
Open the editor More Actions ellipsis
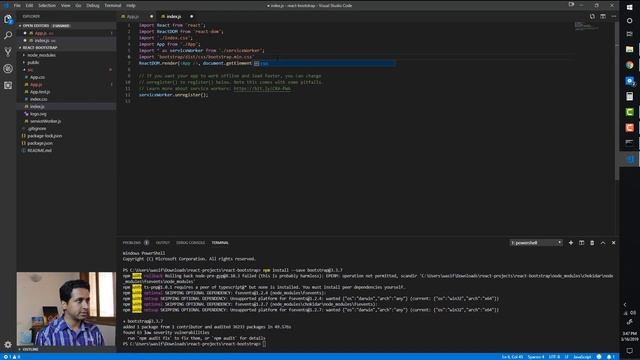[613, 16]
